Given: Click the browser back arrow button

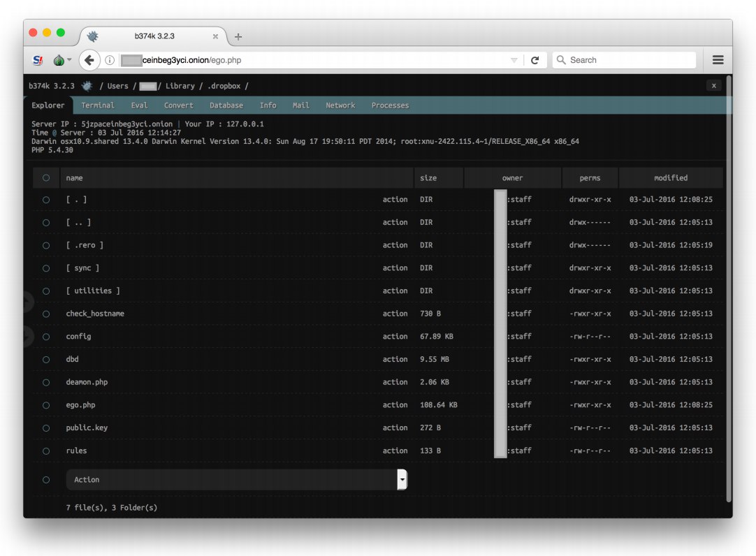Looking at the screenshot, I should (89, 60).
